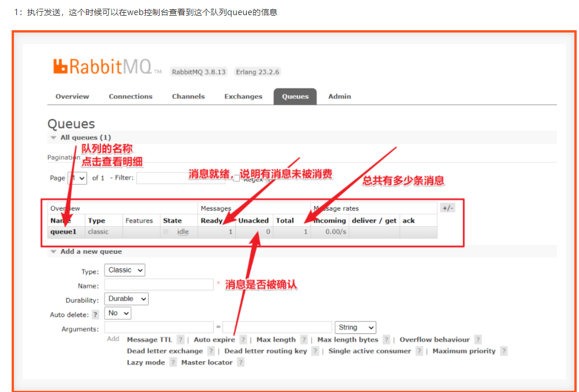
Task: Add Maximum priority argument
Action: [x=464, y=351]
